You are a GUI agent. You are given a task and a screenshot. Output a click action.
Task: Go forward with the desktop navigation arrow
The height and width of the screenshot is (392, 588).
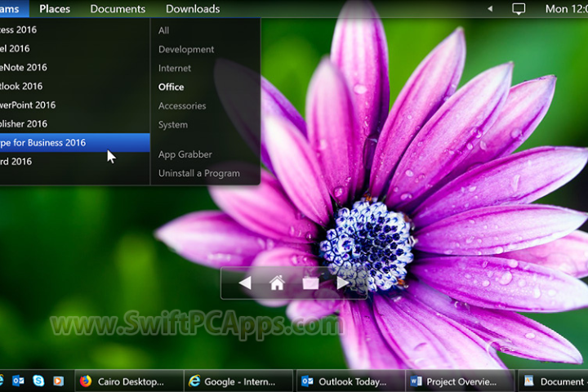(343, 283)
